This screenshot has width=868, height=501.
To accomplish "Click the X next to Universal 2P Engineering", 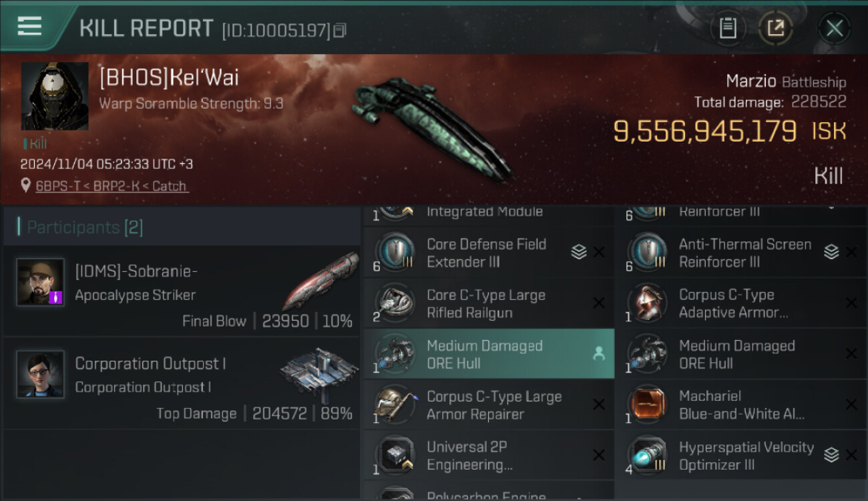I will click(x=599, y=456).
